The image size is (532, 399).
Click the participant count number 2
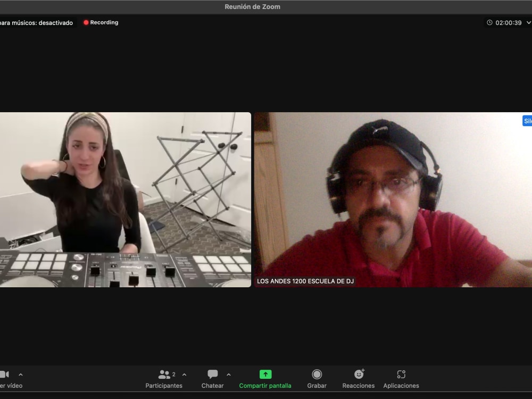174,374
